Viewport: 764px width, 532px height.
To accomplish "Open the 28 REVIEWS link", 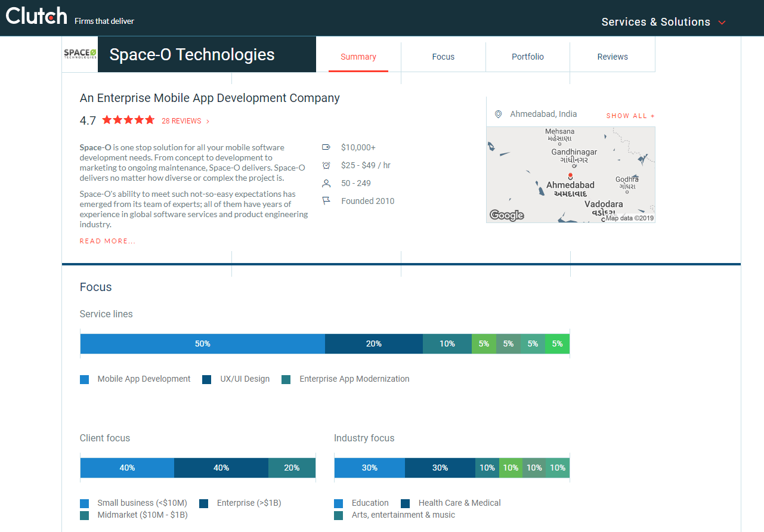I will tap(185, 121).
